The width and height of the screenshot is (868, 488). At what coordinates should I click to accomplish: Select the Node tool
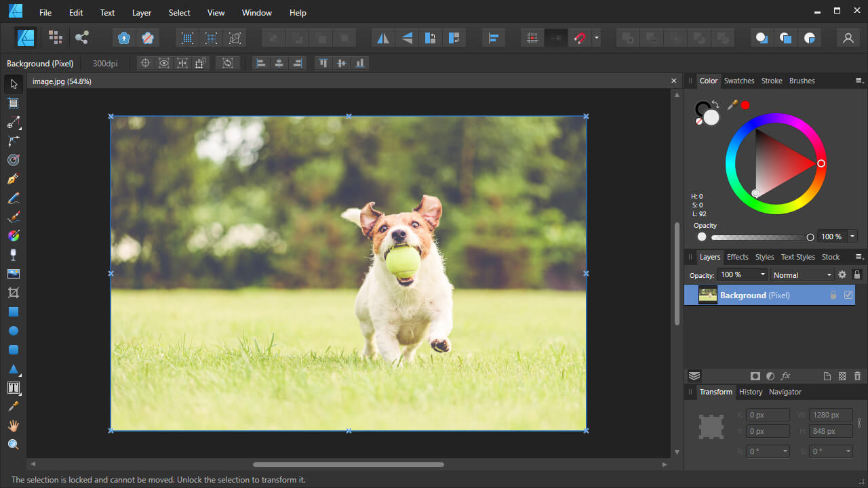point(14,123)
